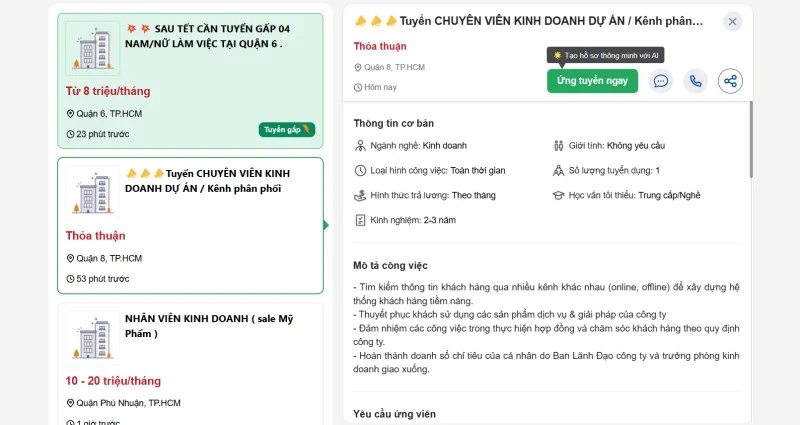The width and height of the screenshot is (800, 425).
Task: Click the Giới tính gender icon
Action: pyautogui.click(x=559, y=146)
